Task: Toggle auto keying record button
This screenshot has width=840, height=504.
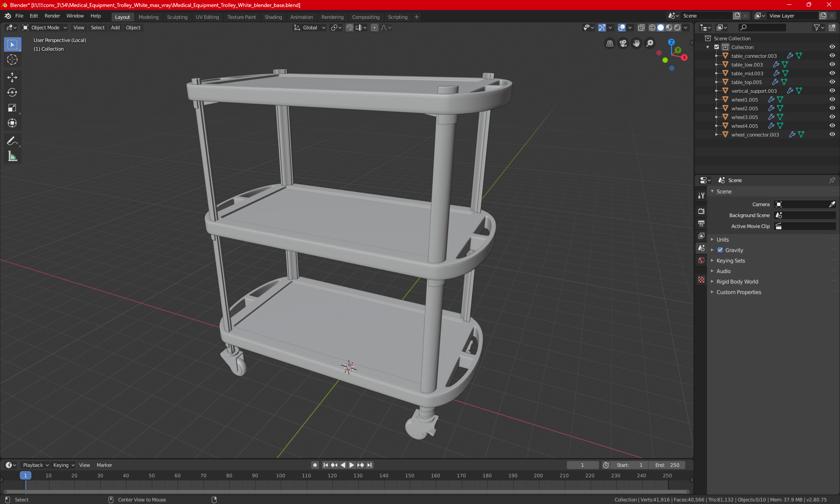Action: [x=315, y=465]
